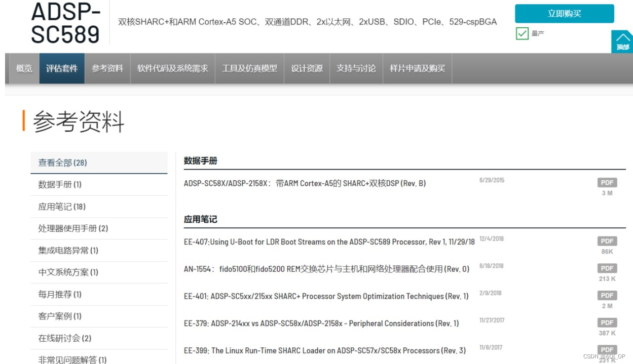Click the 立即购买 button
Image resolution: width=633 pixels, height=364 pixels.
tap(564, 14)
